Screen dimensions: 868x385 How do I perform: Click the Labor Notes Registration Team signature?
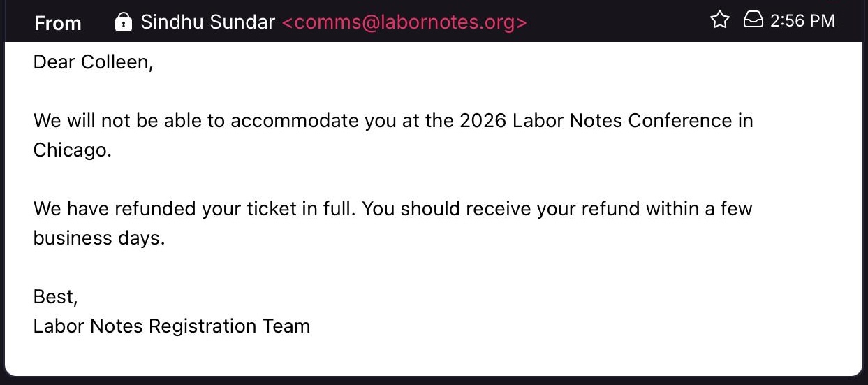point(171,326)
